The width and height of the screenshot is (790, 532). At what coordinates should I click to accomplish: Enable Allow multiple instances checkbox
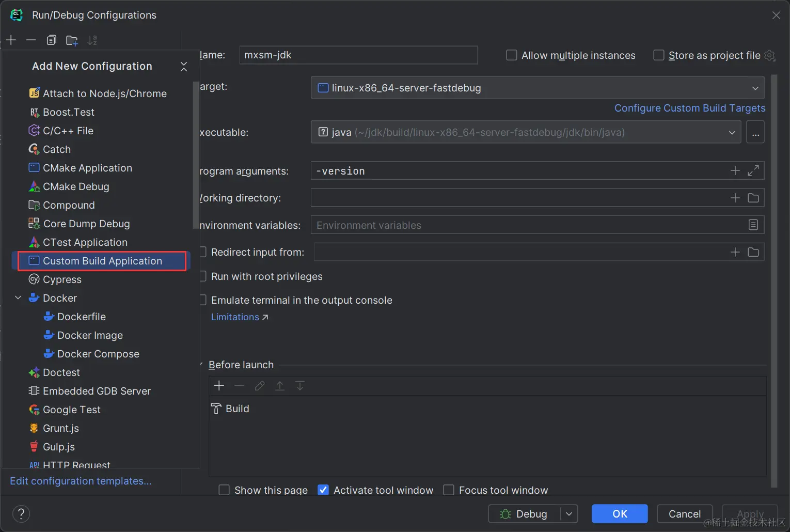[x=512, y=55]
